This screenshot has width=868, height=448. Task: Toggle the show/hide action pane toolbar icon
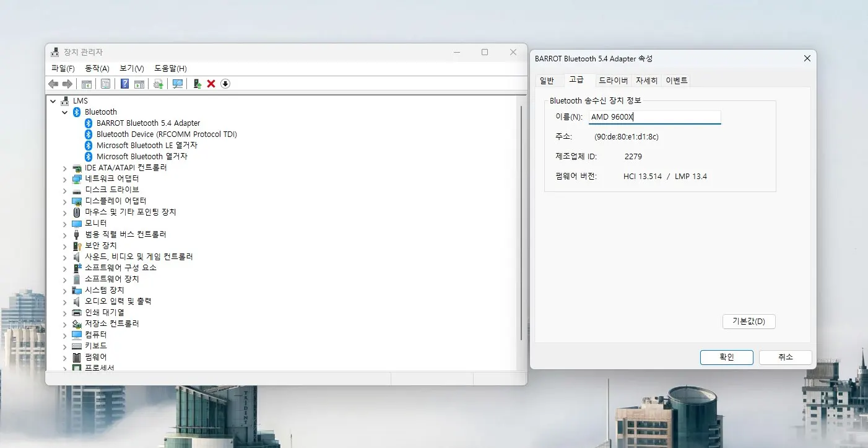(139, 84)
